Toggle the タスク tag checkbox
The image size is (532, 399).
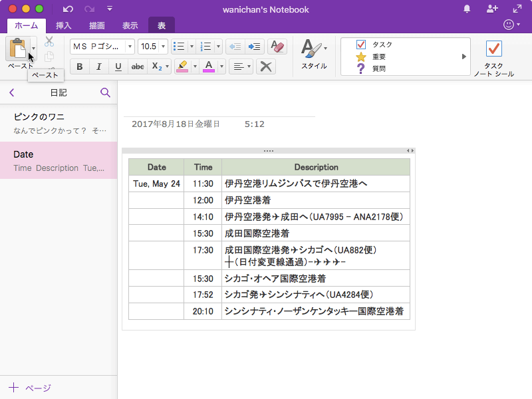tap(361, 45)
